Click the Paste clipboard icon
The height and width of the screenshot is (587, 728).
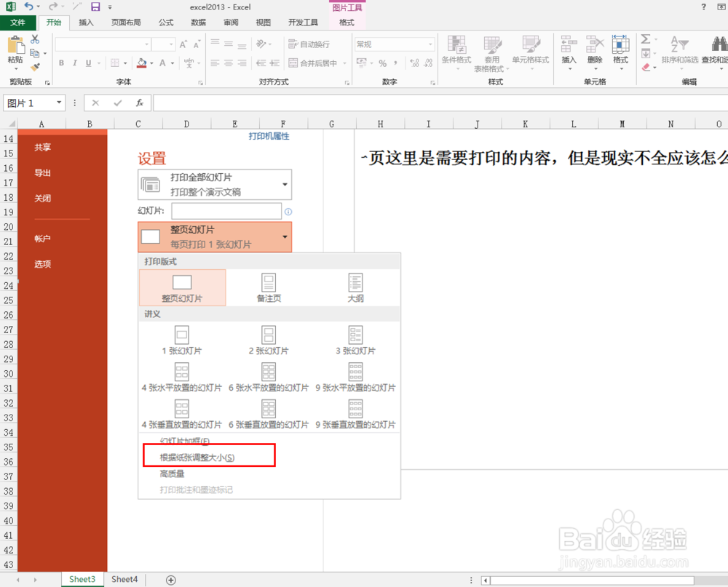(16, 46)
